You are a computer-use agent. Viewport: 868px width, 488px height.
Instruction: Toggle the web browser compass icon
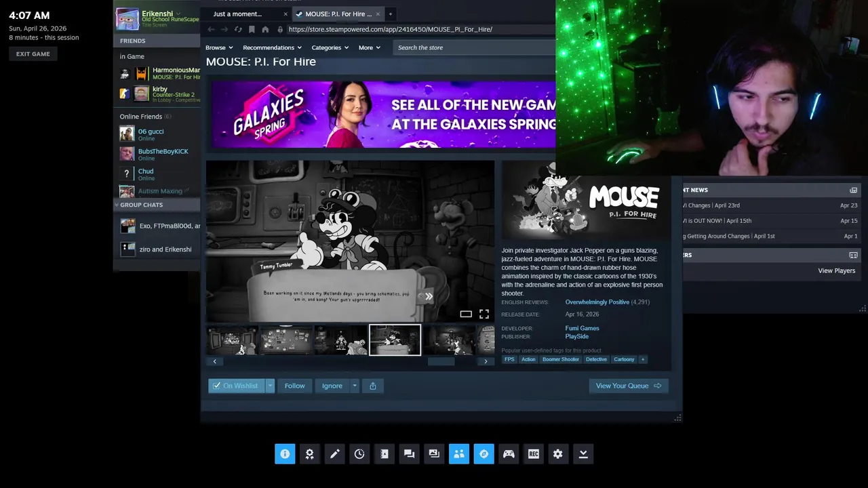(484, 454)
